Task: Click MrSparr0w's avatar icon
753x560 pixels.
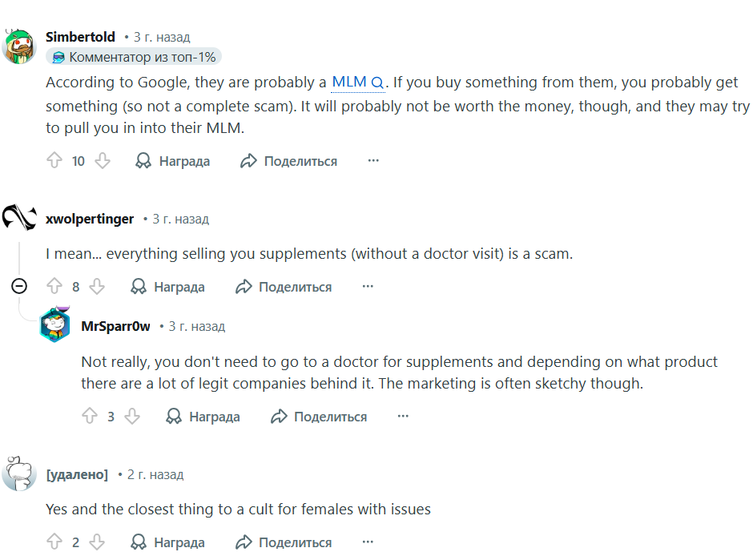Action: tap(55, 326)
